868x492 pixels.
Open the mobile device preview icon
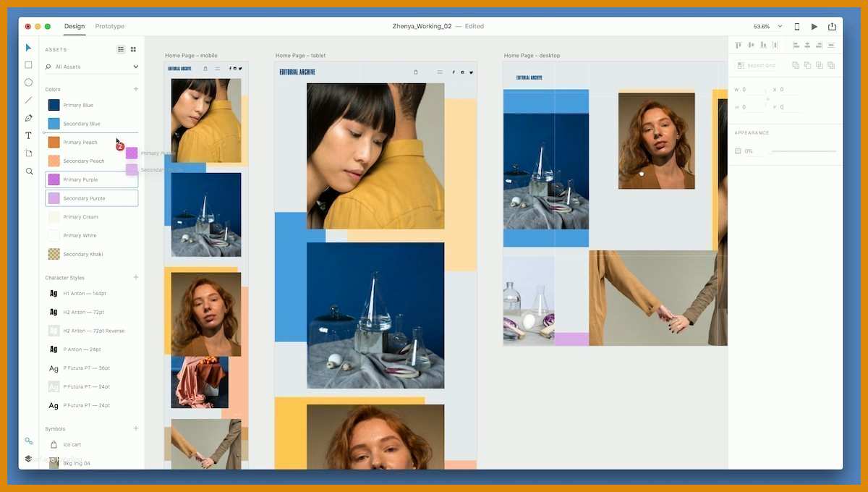[x=797, y=27]
